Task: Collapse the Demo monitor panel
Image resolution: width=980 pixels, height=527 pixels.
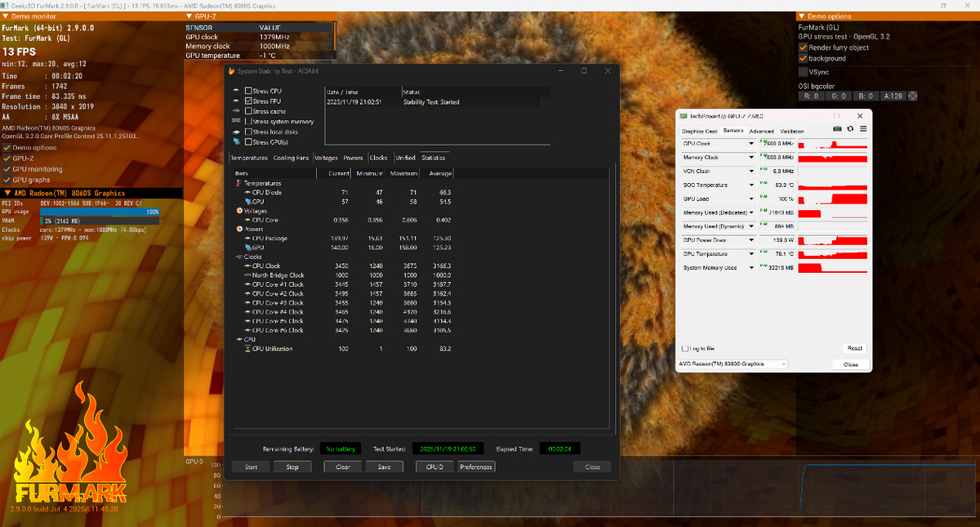Action: pos(5,16)
